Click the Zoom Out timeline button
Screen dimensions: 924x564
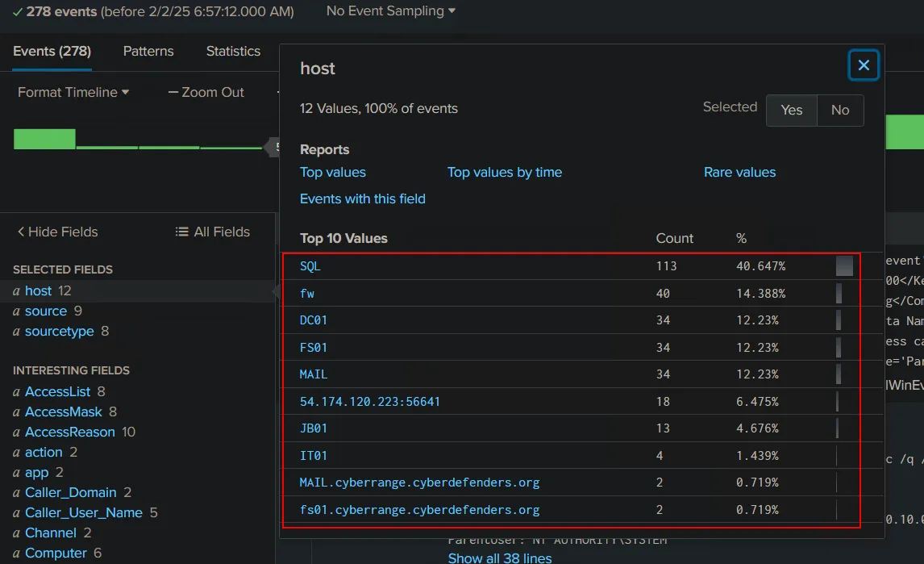[206, 92]
